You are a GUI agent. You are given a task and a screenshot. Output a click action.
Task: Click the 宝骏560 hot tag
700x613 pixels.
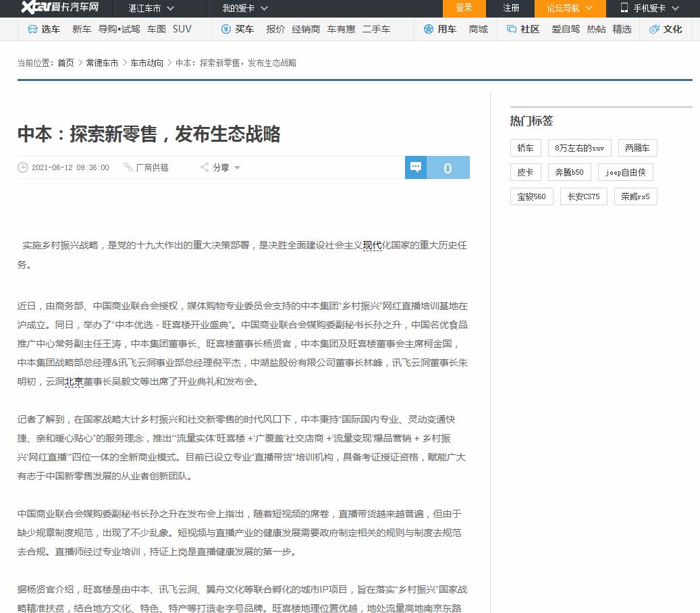pyautogui.click(x=532, y=196)
